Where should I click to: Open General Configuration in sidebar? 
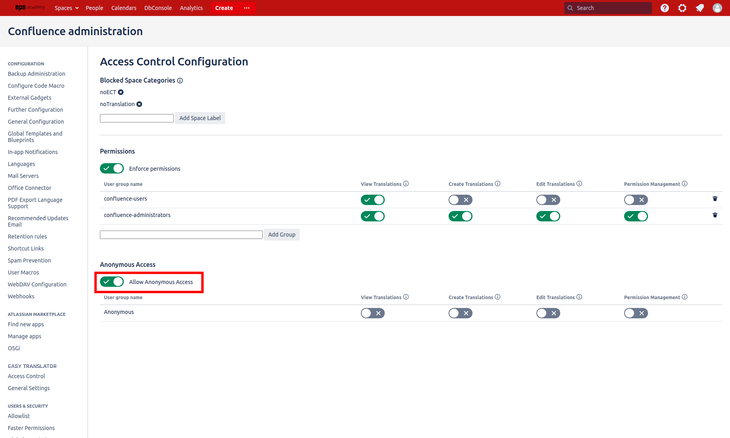tap(35, 122)
